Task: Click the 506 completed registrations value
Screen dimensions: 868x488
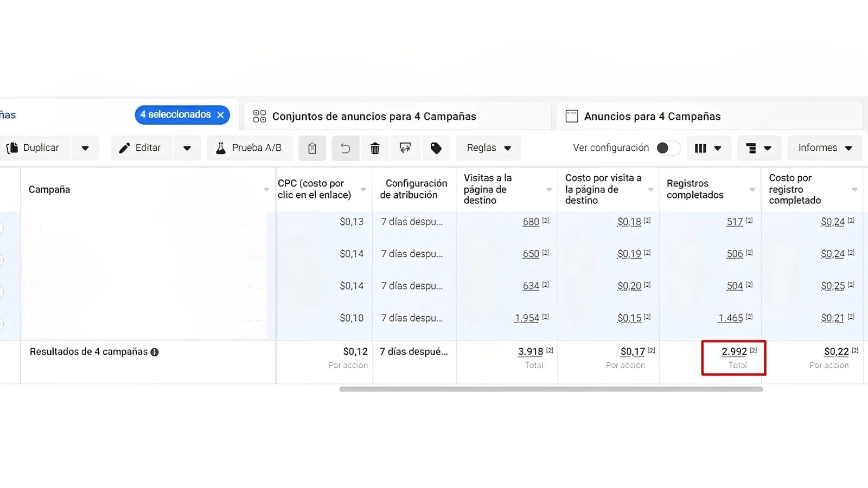Action: point(735,254)
